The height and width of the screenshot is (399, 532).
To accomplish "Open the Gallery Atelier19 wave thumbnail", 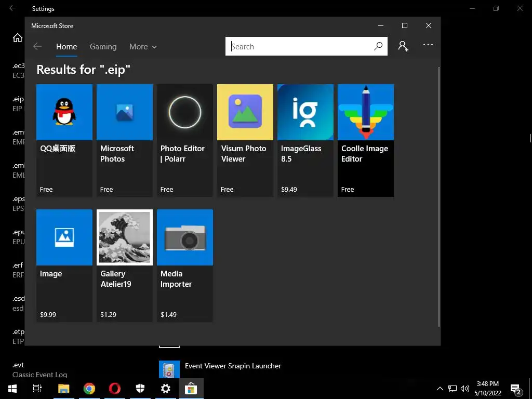I will [125, 237].
